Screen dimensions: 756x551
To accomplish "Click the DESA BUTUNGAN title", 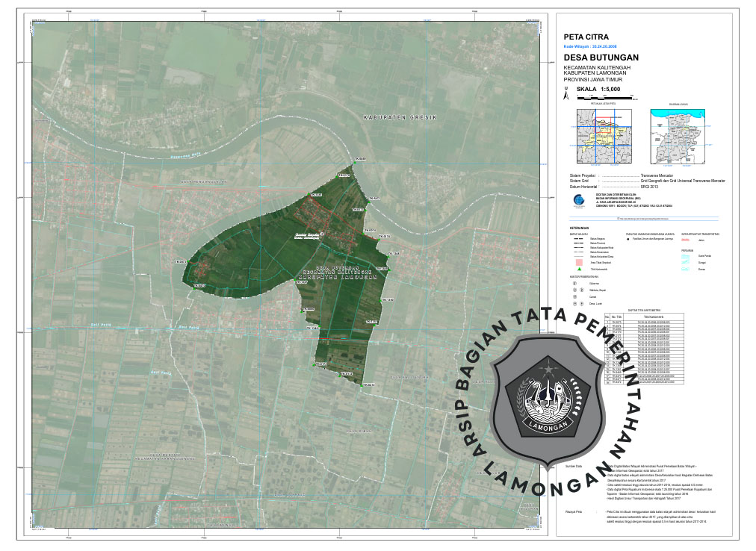I will (601, 57).
